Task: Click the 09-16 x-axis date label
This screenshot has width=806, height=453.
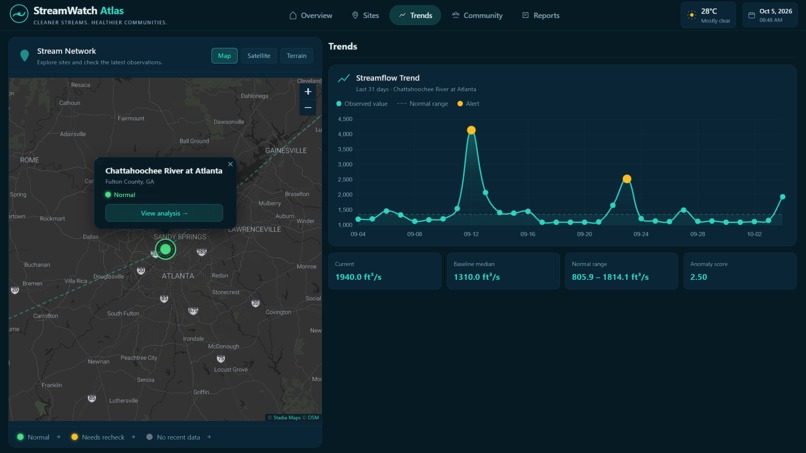Action: coord(527,234)
